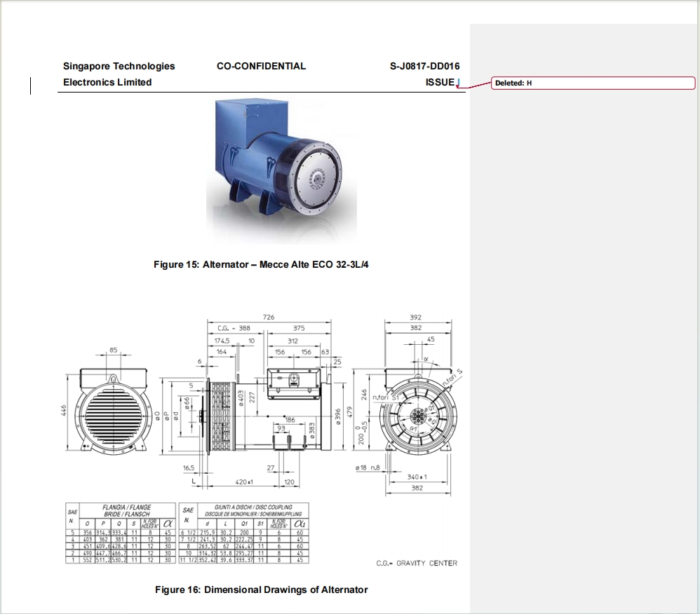
Task: Click the 'Singapore Technologies' header text
Action: 119,66
